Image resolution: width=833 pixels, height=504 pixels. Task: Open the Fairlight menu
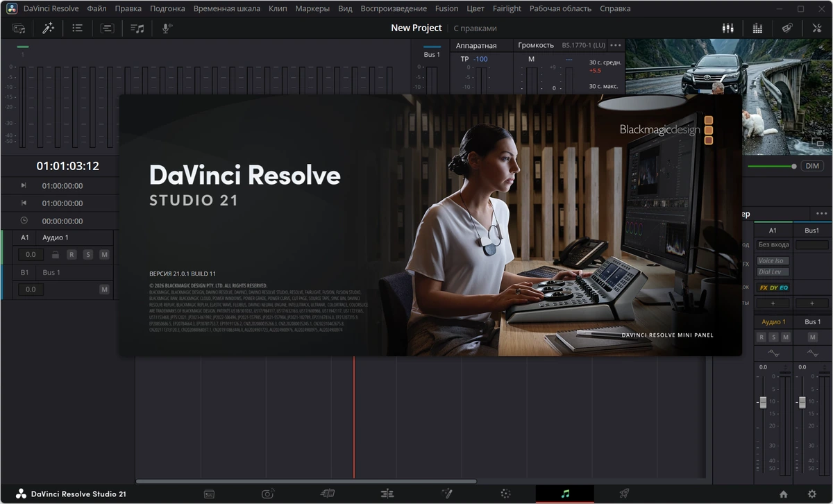pos(507,8)
